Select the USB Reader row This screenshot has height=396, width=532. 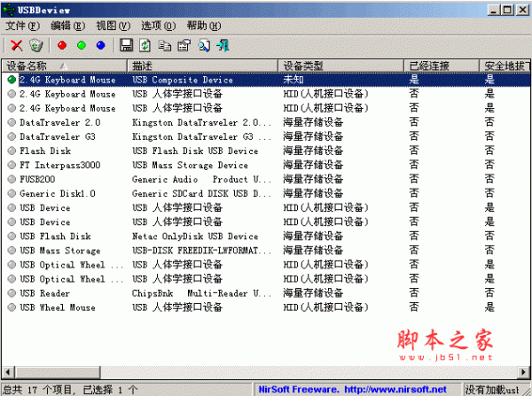tap(266, 293)
